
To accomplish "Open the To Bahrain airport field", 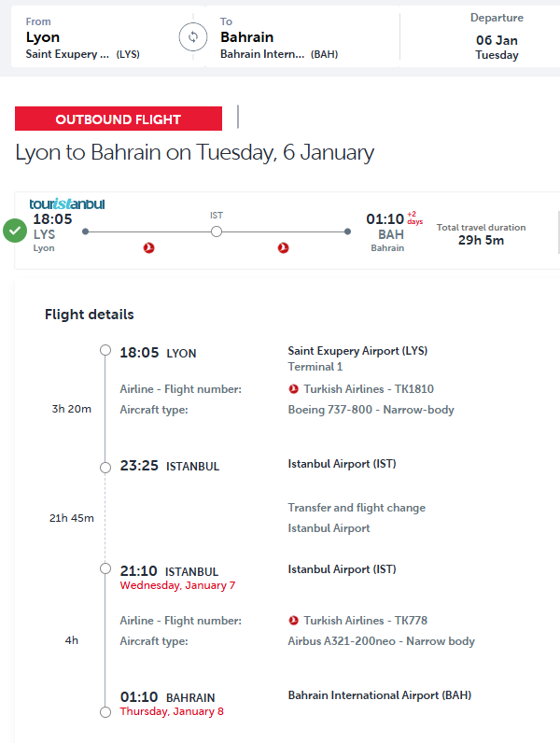I will [x=299, y=38].
